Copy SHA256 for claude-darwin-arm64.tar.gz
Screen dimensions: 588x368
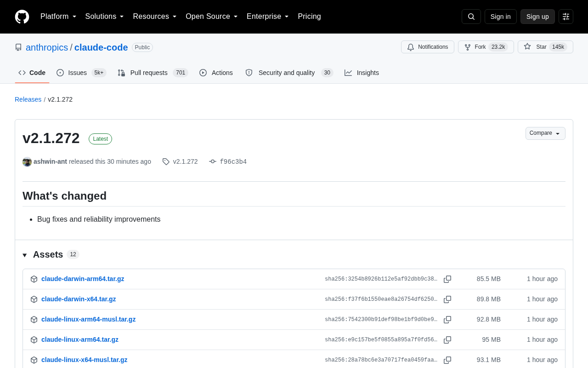point(447,279)
